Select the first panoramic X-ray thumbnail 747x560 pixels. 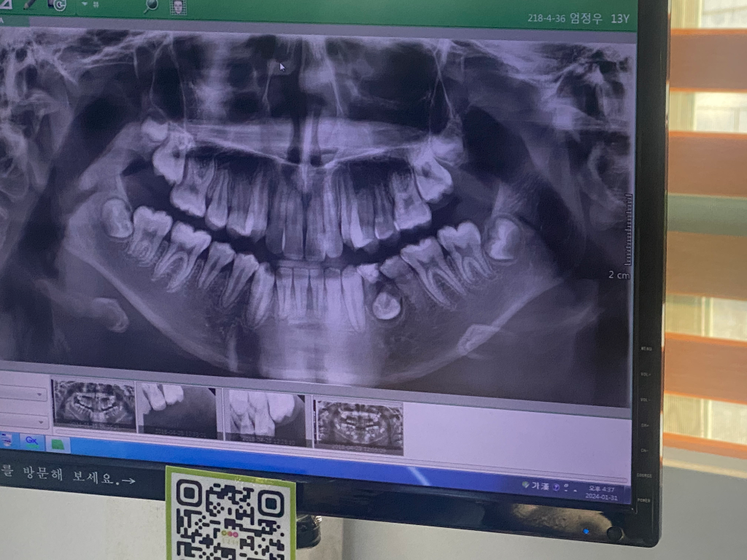[x=93, y=405]
